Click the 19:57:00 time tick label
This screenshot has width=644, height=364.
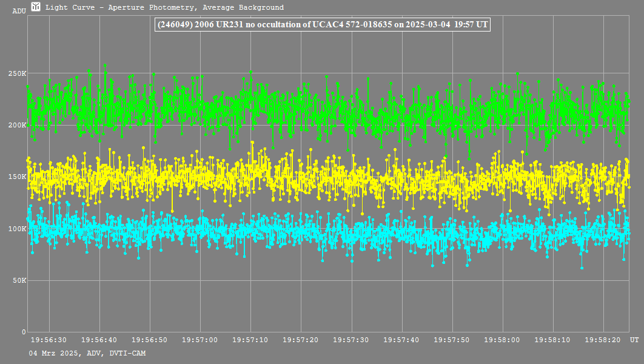(x=200, y=340)
